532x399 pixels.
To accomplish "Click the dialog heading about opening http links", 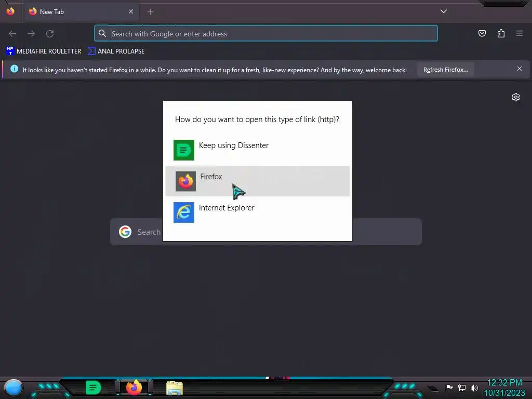I will pos(257,119).
